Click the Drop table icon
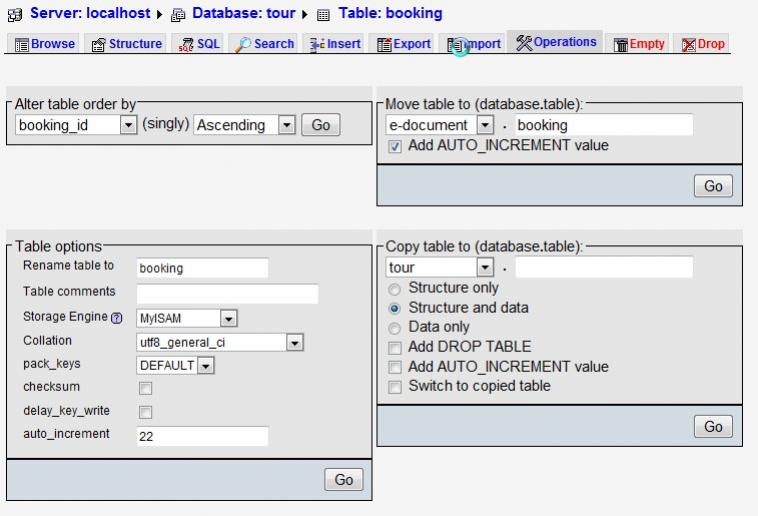Screen dimensions: 758x516 point(689,45)
